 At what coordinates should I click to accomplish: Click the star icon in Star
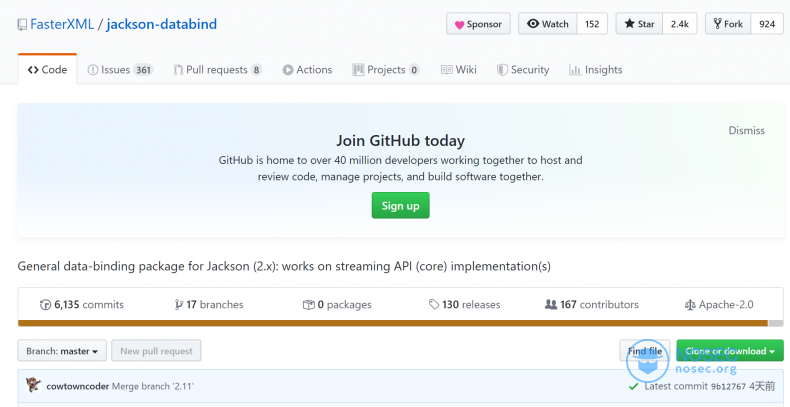click(629, 24)
